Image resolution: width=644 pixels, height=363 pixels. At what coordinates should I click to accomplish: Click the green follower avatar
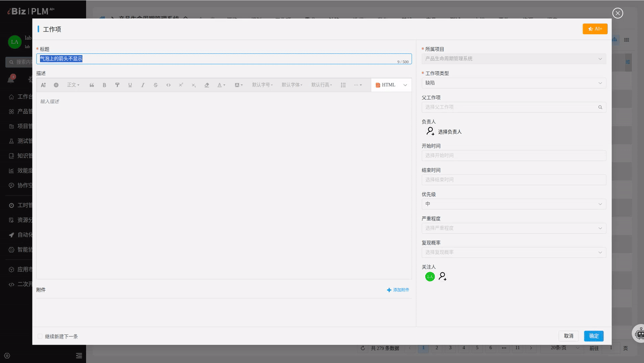tap(430, 277)
